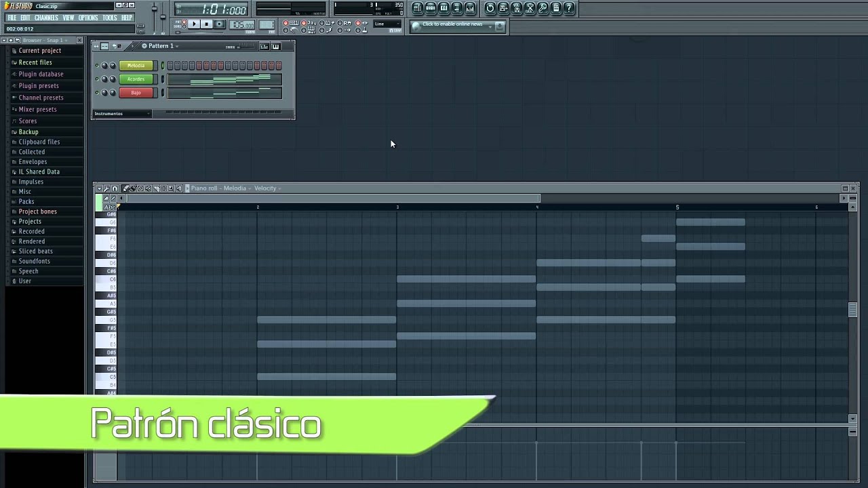This screenshot has height=488, width=868.
Task: Select the piano roll delete tool
Action: [140, 188]
